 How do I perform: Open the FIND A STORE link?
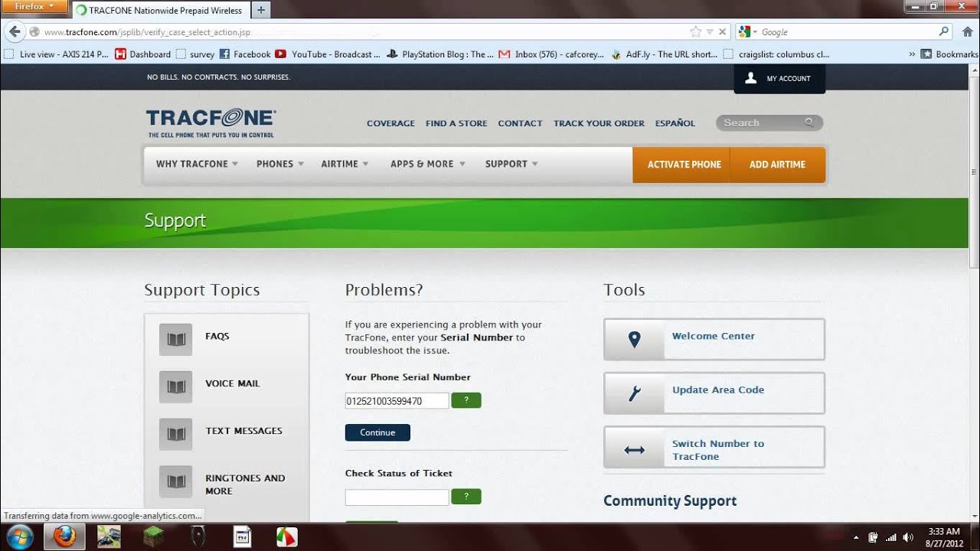coord(456,123)
